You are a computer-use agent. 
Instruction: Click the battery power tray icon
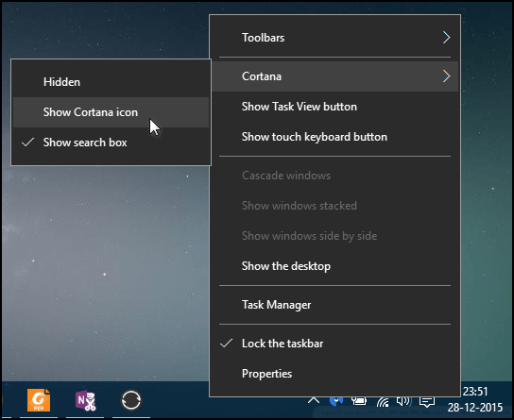[359, 401]
